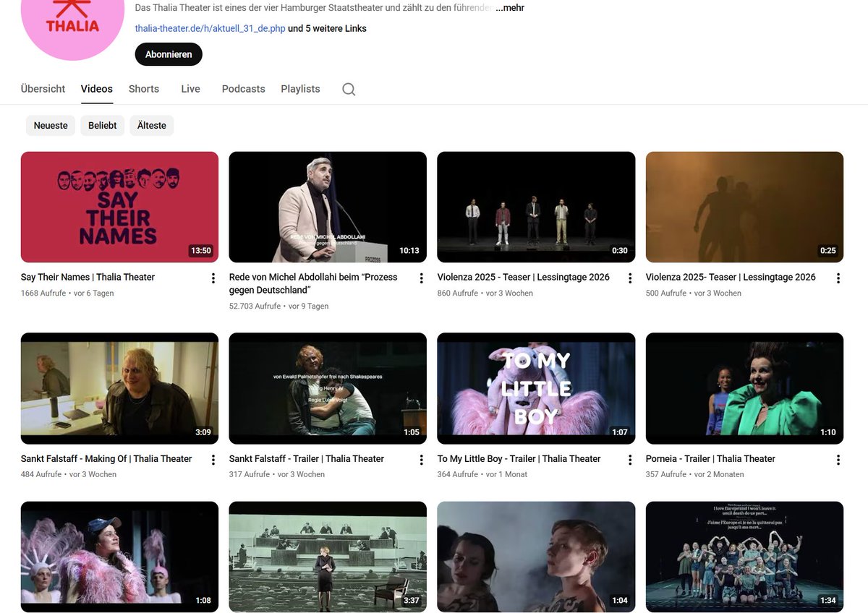Click title Violenza 2025- Teaser | Lessingtage 2026

(x=731, y=277)
